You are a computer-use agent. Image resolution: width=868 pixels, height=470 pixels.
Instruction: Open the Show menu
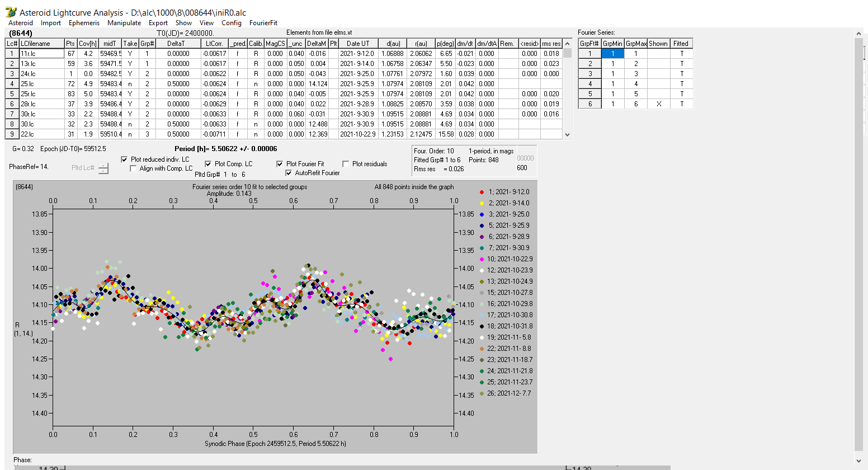coord(183,23)
